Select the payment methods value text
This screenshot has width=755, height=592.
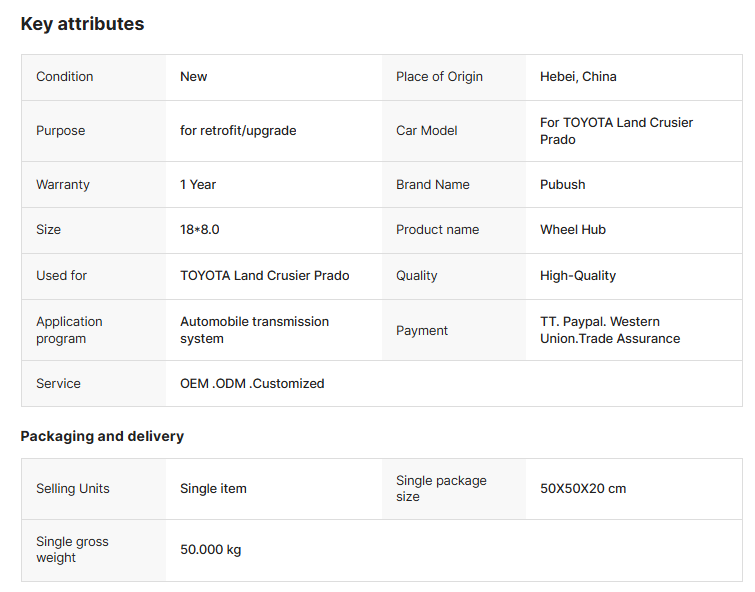click(x=610, y=330)
